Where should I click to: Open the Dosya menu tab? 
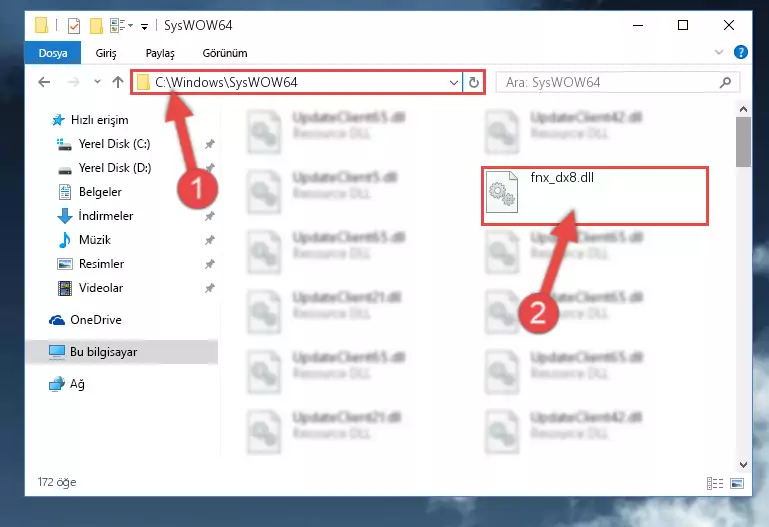tap(53, 53)
